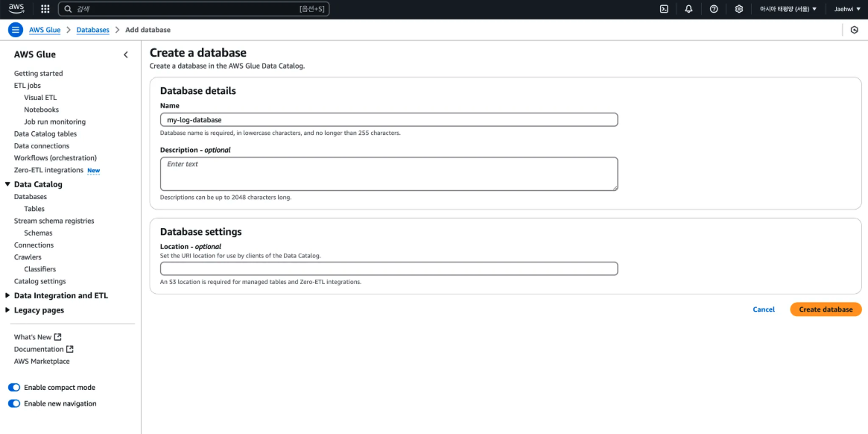Toggle the blue hamburger navigation icon
Image resolution: width=868 pixels, height=434 pixels.
(x=16, y=30)
